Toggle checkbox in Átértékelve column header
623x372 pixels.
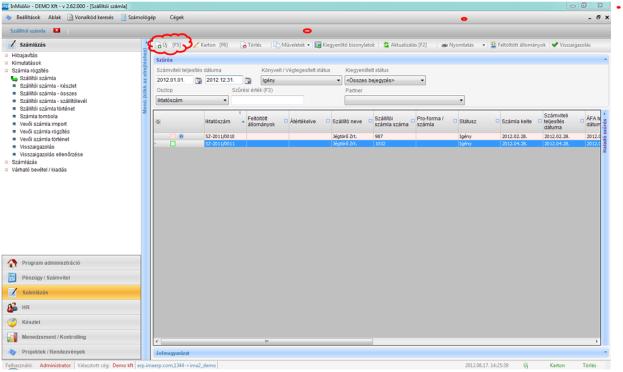click(328, 121)
